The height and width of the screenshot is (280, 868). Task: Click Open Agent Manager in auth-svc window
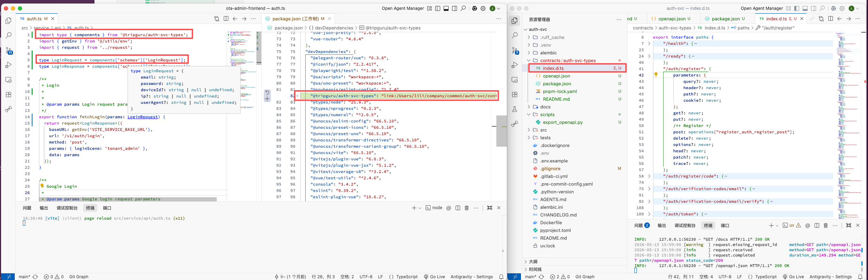(762, 8)
